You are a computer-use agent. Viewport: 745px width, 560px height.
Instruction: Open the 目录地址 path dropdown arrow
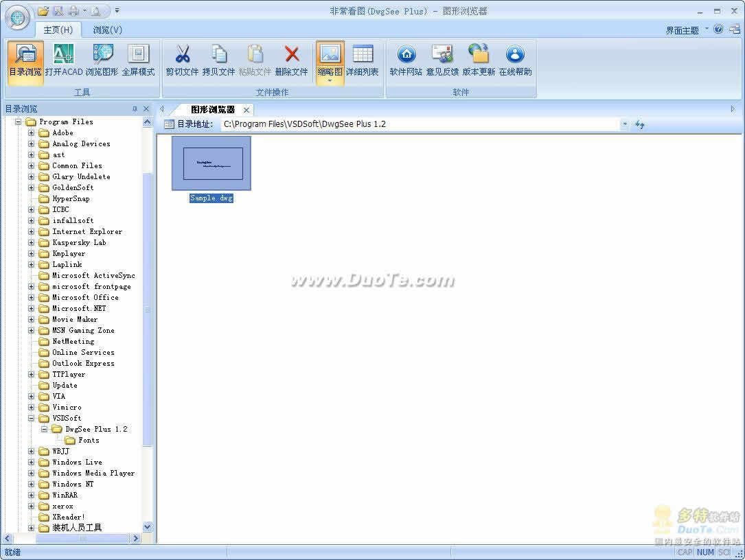(624, 124)
